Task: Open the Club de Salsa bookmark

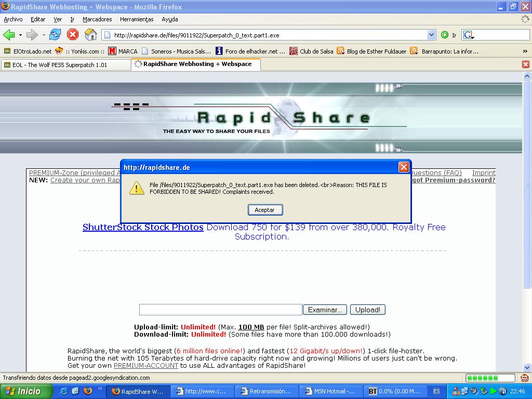Action: tap(311, 51)
